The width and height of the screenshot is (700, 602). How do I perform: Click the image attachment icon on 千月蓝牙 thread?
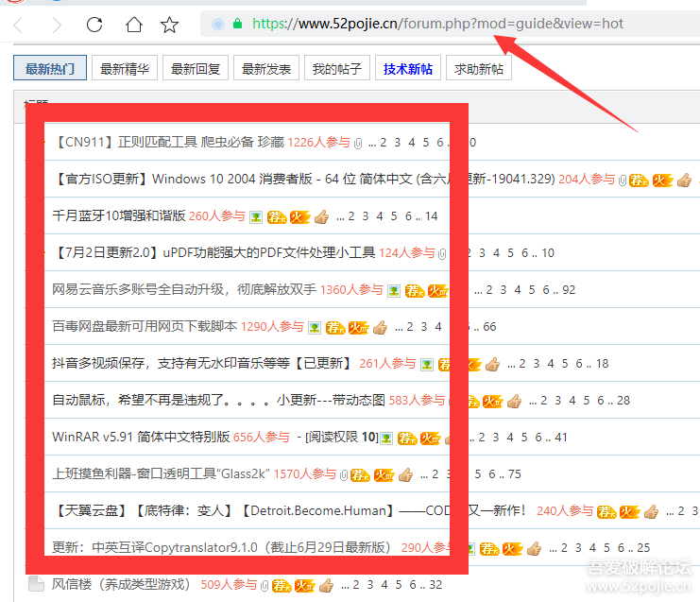tap(256, 217)
